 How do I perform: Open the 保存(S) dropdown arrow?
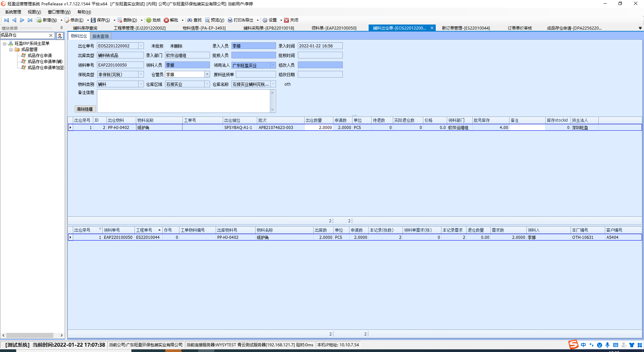tap(114, 20)
